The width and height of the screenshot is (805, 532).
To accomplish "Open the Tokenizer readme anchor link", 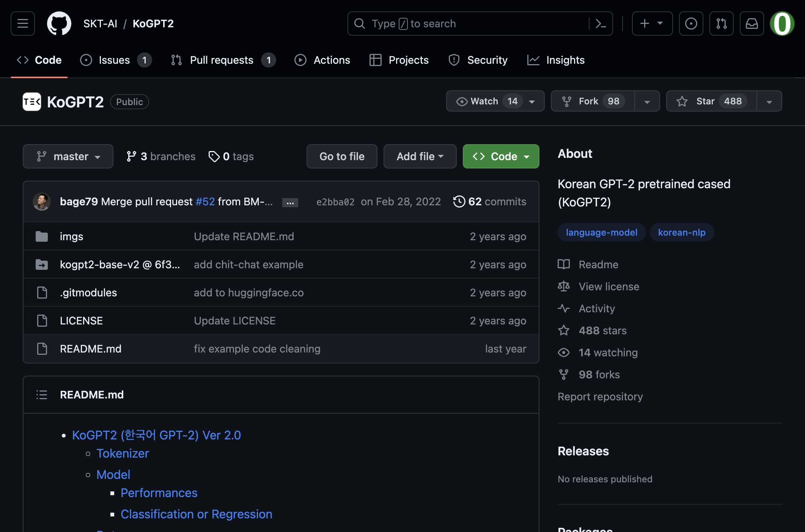I will click(x=123, y=453).
